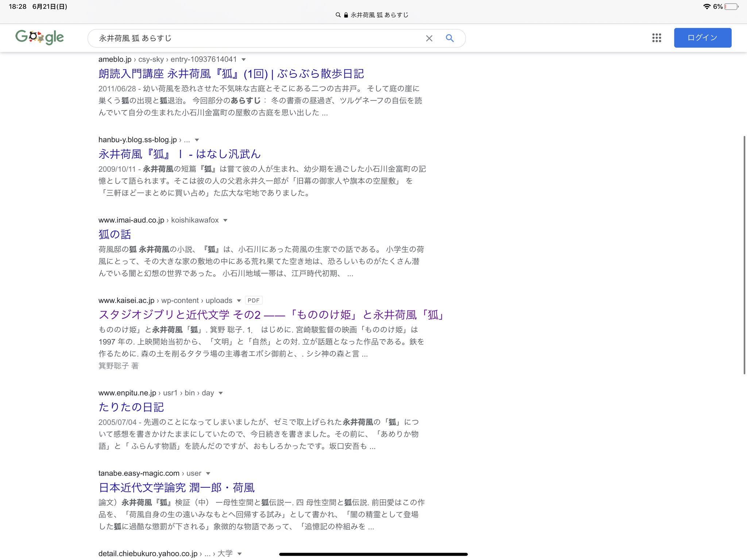Open dropdown arrow beside ameblo.jp result
The width and height of the screenshot is (747, 560).
coord(244,59)
